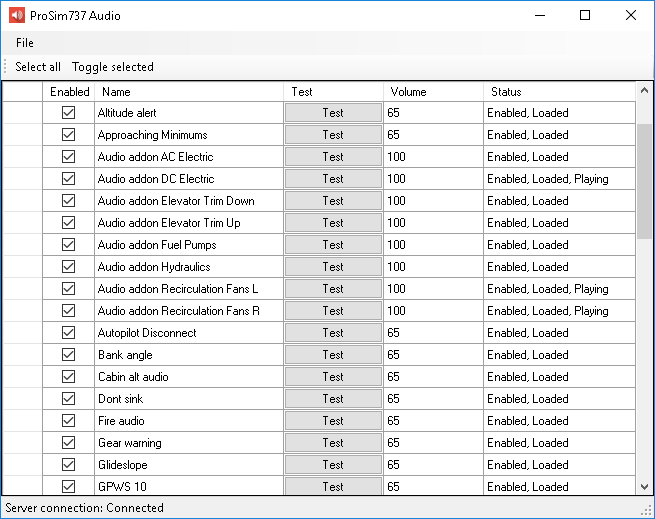Toggle the Audio addon Fuel Pumps checkbox
Image resolution: width=655 pixels, height=519 pixels.
(x=69, y=244)
